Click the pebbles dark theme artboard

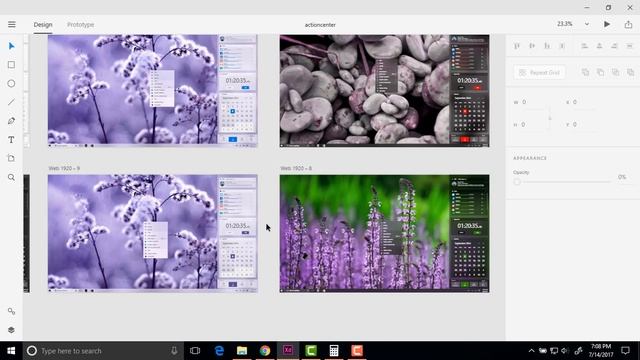pyautogui.click(x=384, y=91)
